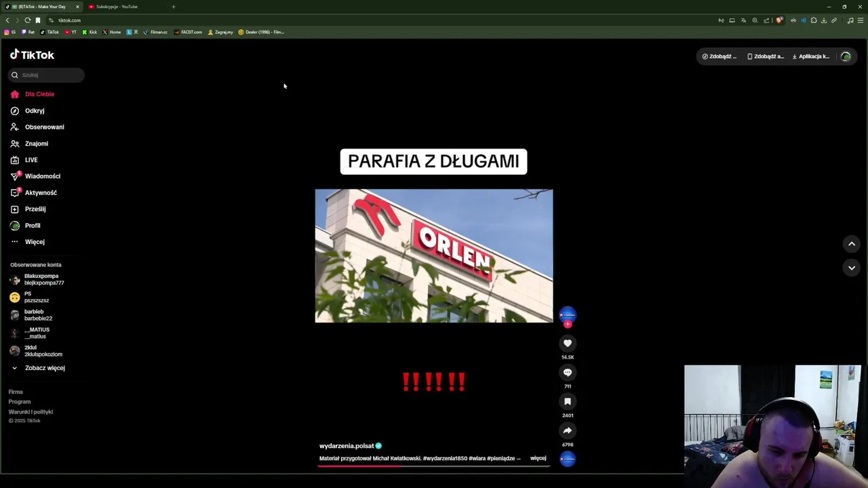Open the browser music player icon

pos(850,20)
